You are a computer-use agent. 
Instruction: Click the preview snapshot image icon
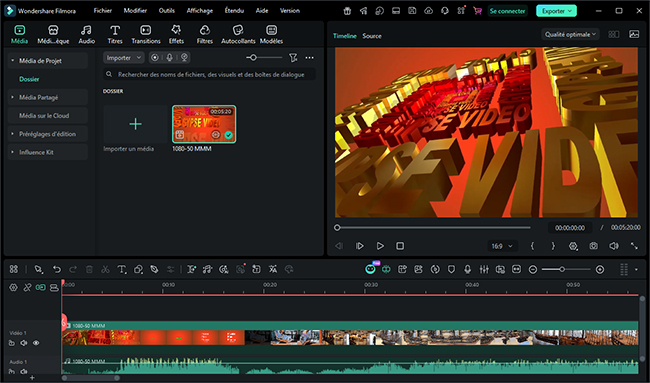click(634, 34)
